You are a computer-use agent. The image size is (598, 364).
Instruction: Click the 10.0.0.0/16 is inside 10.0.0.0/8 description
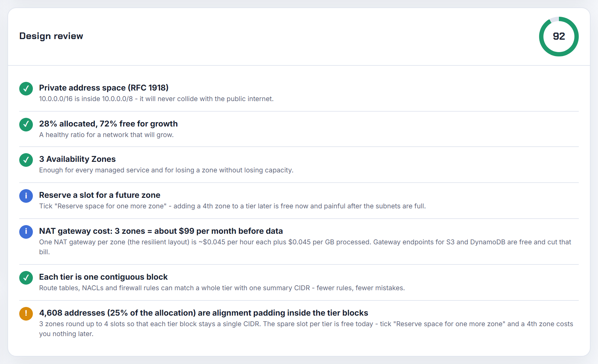(156, 99)
